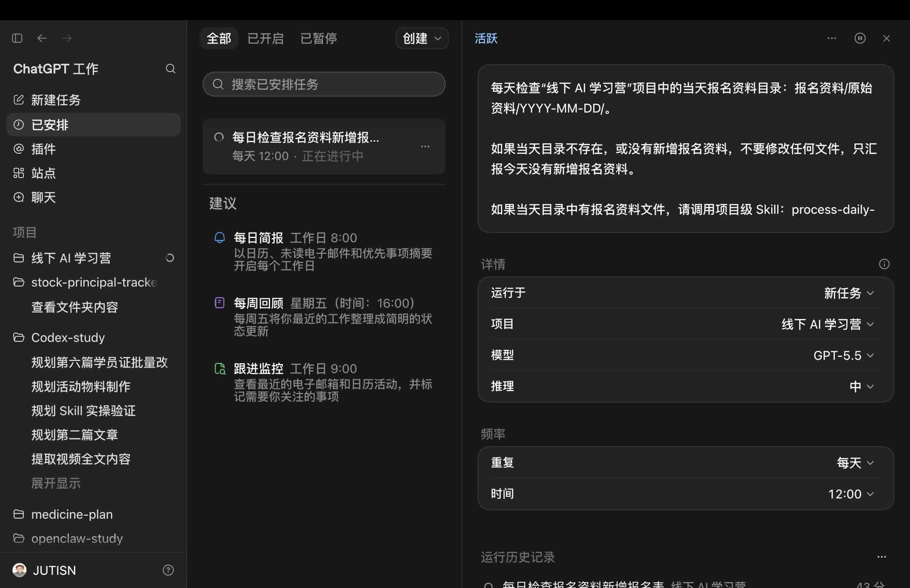Select 已安排 in the sidebar
Image resolution: width=910 pixels, height=588 pixels.
93,125
